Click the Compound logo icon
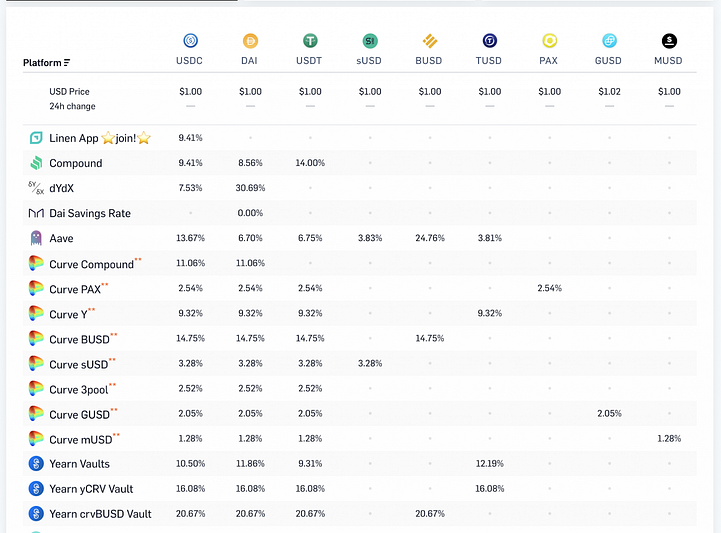Viewport: 721px width, 533px height. 36,163
